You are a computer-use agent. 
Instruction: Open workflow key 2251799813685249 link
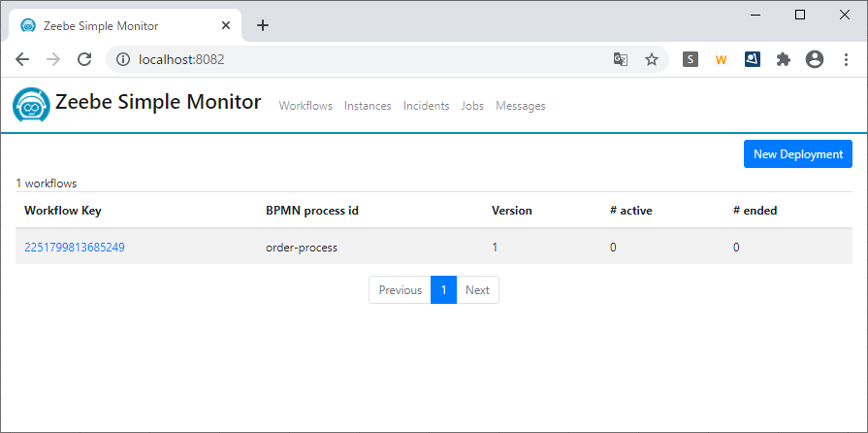tap(75, 248)
